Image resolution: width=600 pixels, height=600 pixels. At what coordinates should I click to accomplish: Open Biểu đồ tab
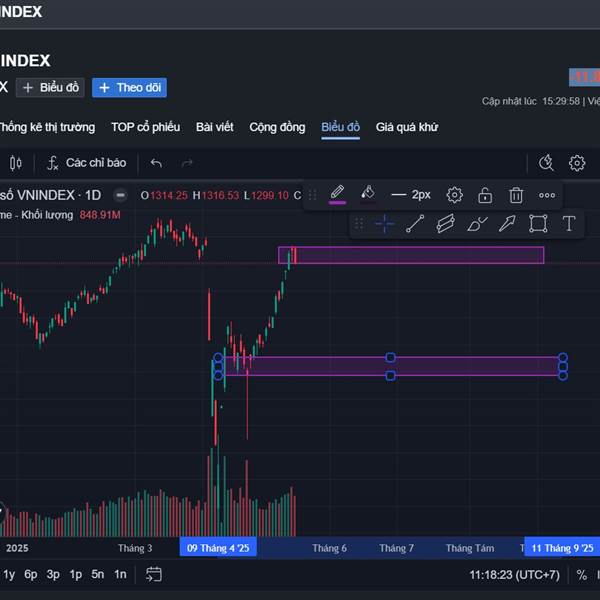click(x=341, y=127)
